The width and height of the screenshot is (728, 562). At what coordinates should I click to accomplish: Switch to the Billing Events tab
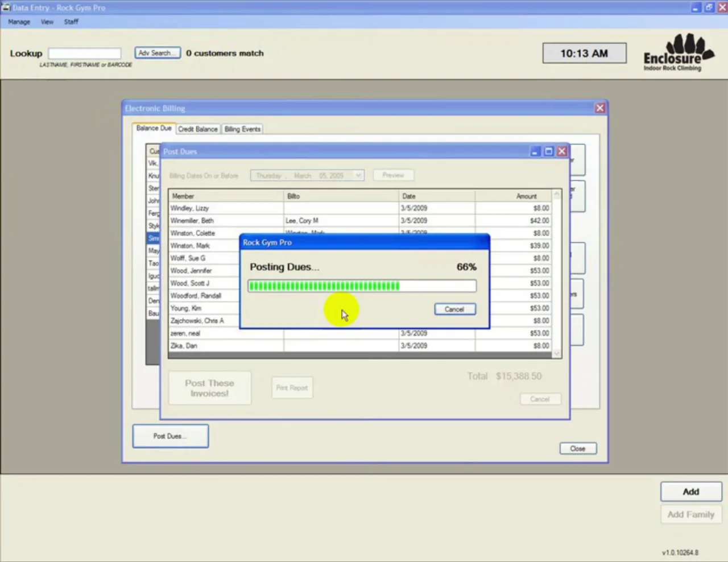242,129
